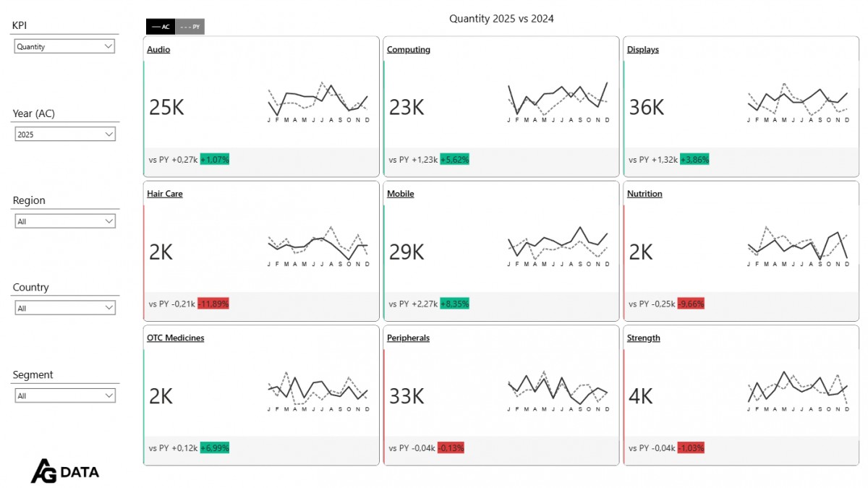Viewport: 868px width, 488px height.
Task: Click the Audio card title link
Action: (x=158, y=50)
